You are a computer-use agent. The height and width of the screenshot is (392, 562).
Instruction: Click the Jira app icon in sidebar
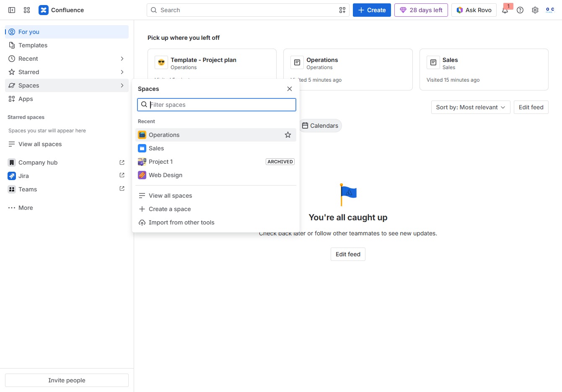pos(12,176)
